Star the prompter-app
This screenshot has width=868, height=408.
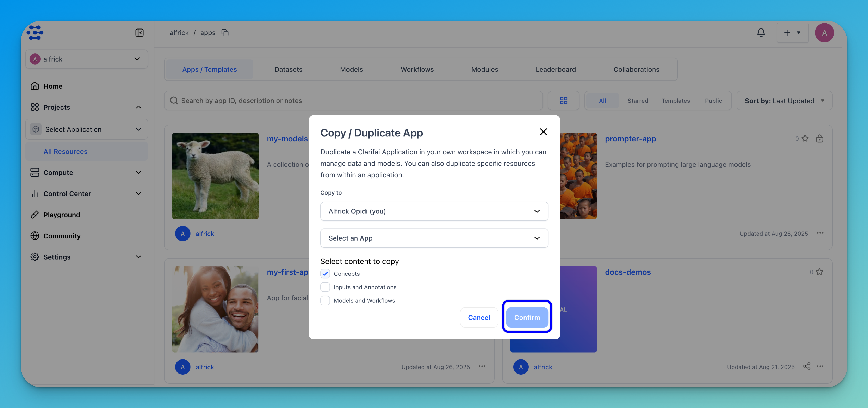click(805, 138)
